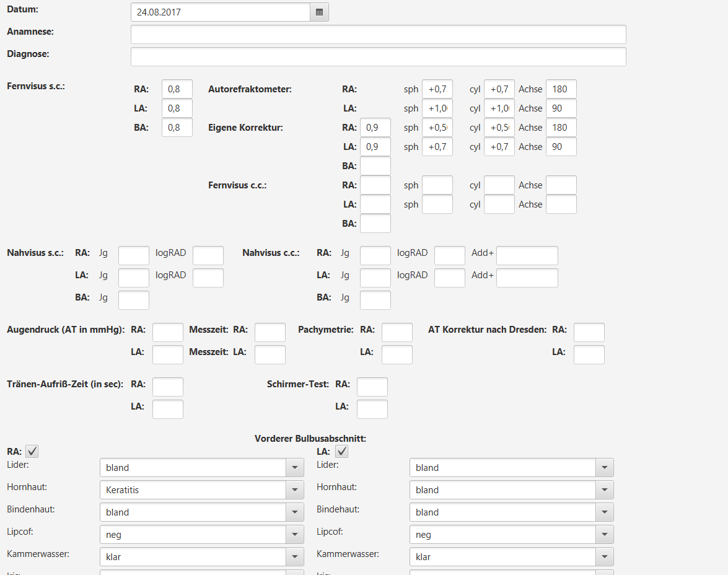Viewport: 728px width, 575px height.
Task: Expand the LA Hornhaut dropdown arrow
Action: 605,490
